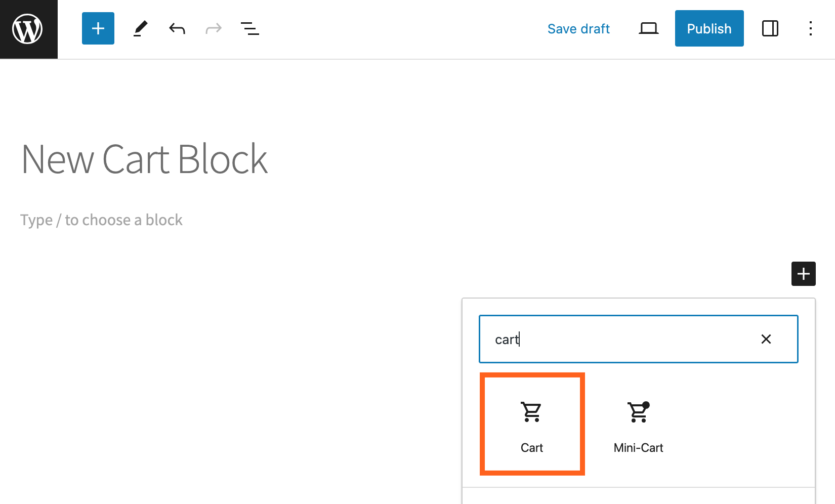Click the New Cart Block title
Image resolution: width=835 pixels, height=504 pixels.
[145, 159]
